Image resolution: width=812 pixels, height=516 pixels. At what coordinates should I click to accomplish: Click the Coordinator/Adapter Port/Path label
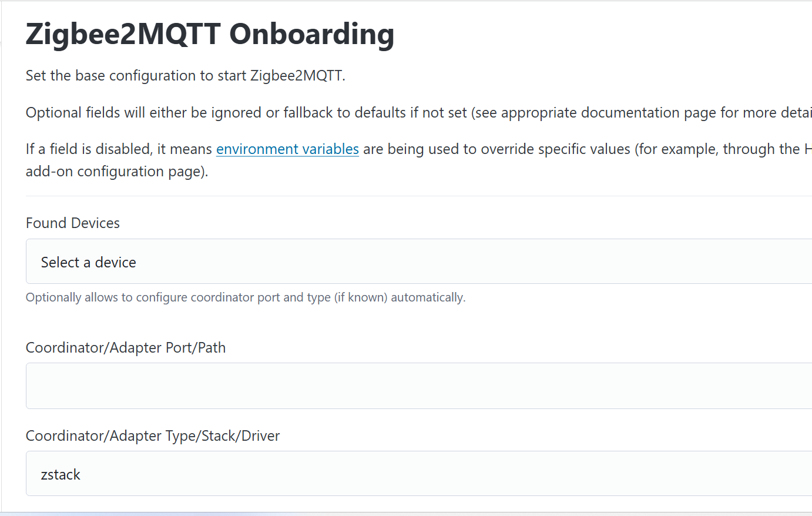coord(126,348)
